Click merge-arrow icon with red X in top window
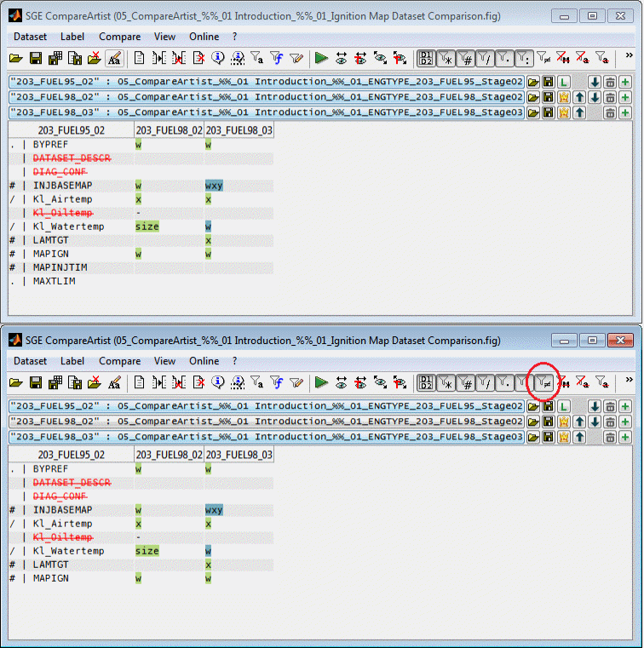644x648 pixels. pyautogui.click(x=179, y=58)
